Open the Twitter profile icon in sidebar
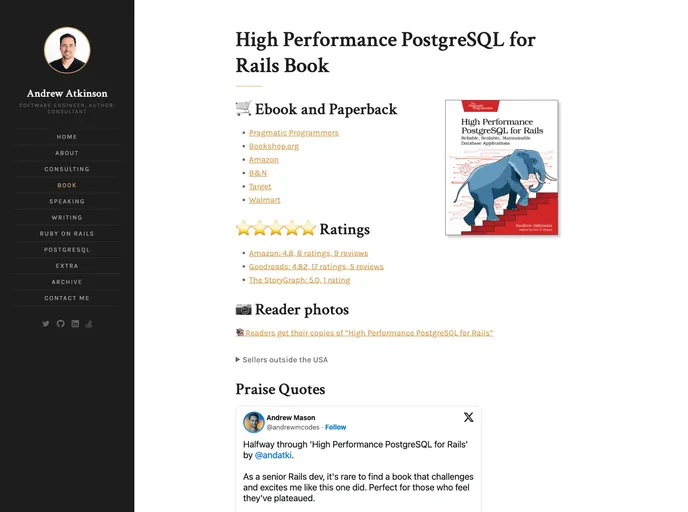Screen dimensions: 688x512 click(45, 324)
